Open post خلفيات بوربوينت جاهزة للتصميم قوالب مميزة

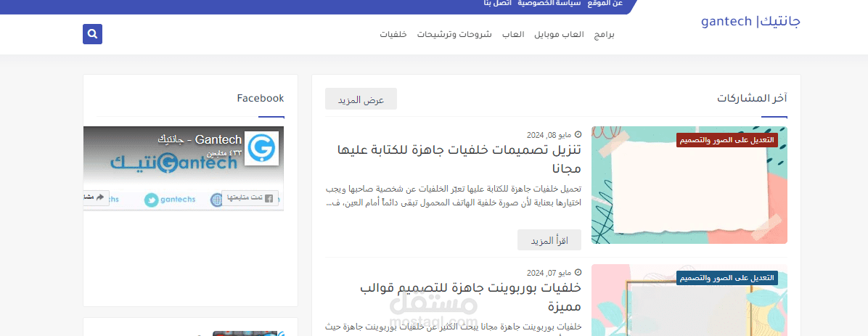point(470,297)
